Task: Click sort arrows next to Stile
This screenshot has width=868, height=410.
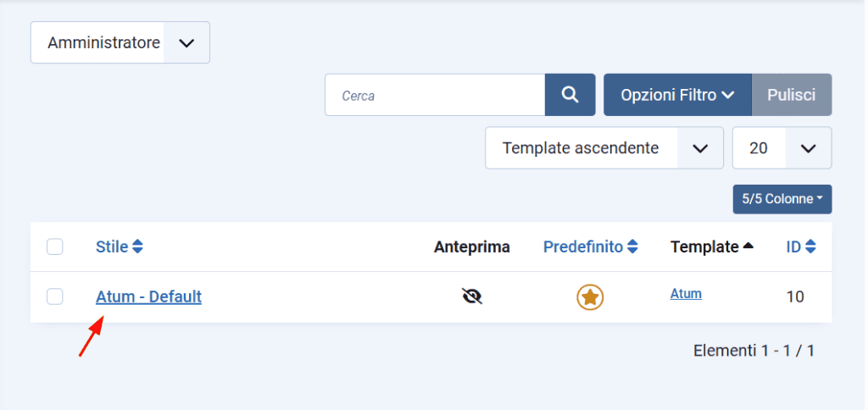Action: click(138, 247)
